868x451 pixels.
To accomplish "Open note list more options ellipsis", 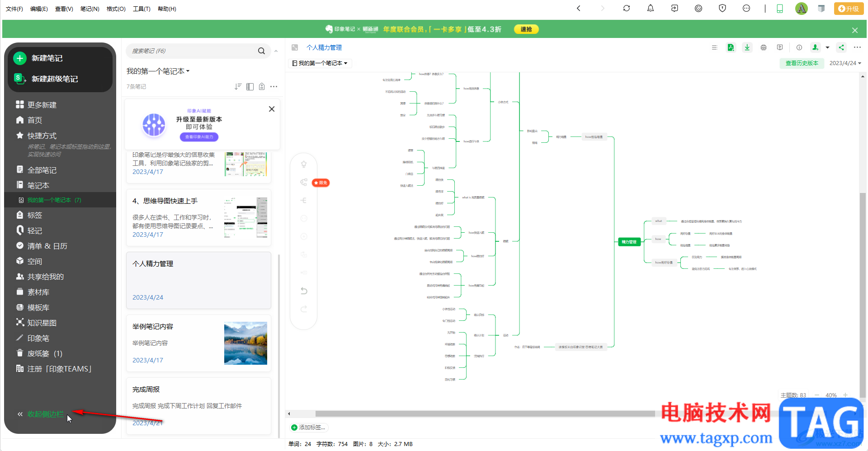I will [x=274, y=86].
